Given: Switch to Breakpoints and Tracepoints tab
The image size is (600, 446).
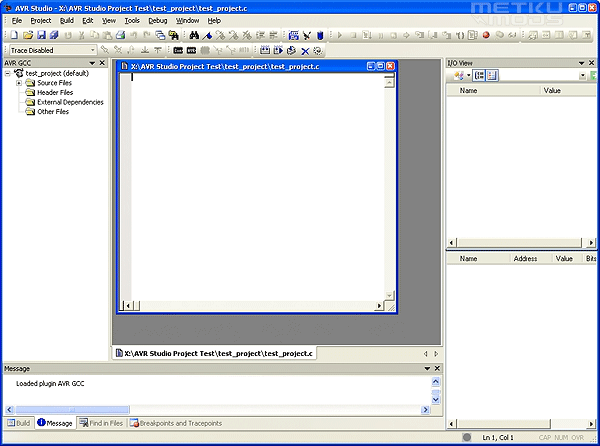Looking at the screenshot, I should click(176, 423).
